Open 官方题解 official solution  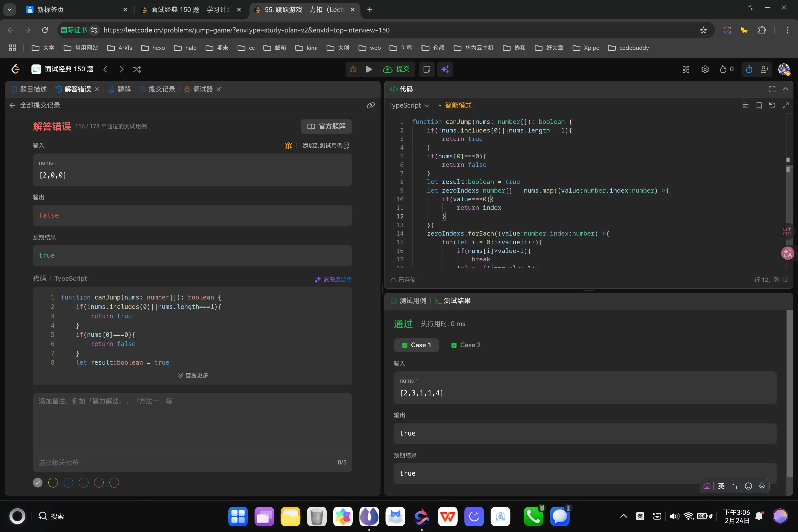[x=326, y=127]
